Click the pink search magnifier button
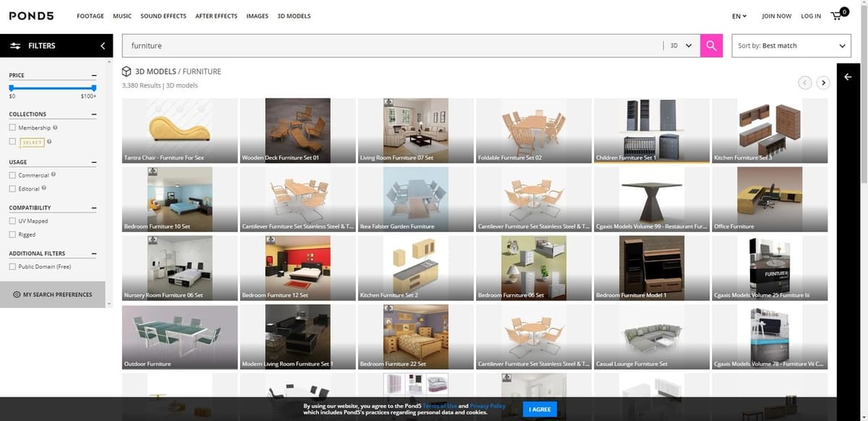Screen dimensions: 868x421 [x=711, y=46]
